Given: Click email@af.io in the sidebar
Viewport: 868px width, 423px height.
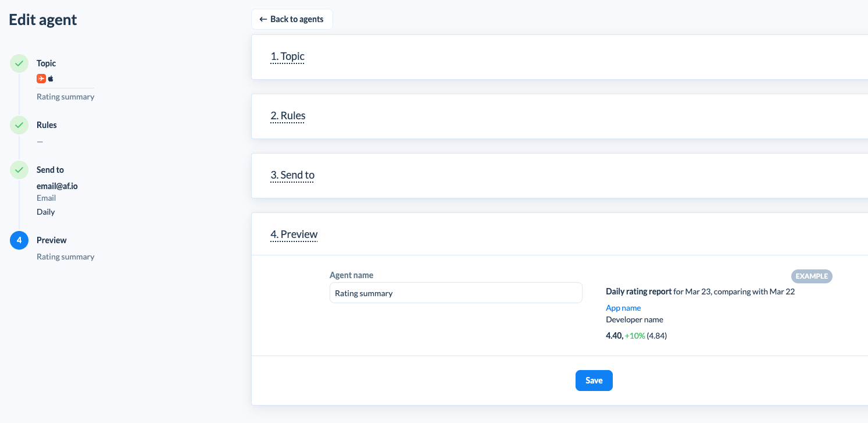Looking at the screenshot, I should (x=57, y=186).
